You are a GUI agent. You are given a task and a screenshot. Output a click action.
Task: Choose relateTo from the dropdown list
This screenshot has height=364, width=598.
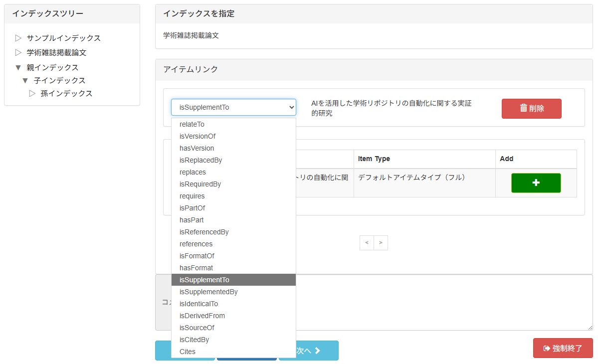pos(192,124)
